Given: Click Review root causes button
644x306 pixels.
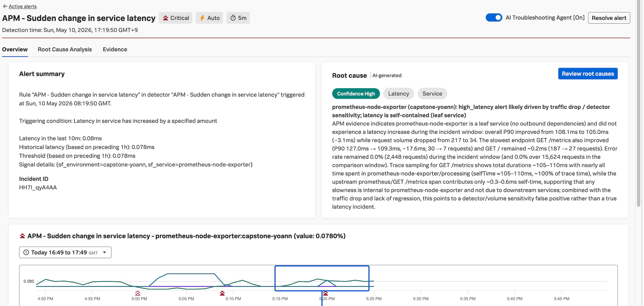Looking at the screenshot, I should tap(588, 74).
